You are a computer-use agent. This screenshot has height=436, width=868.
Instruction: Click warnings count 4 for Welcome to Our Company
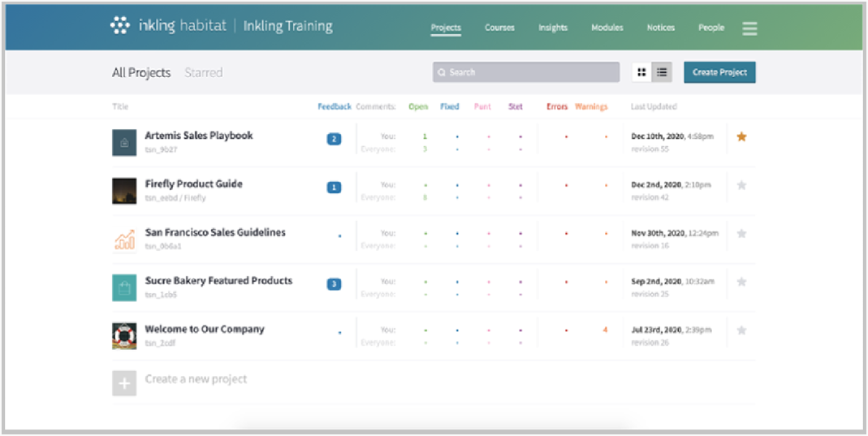point(605,330)
